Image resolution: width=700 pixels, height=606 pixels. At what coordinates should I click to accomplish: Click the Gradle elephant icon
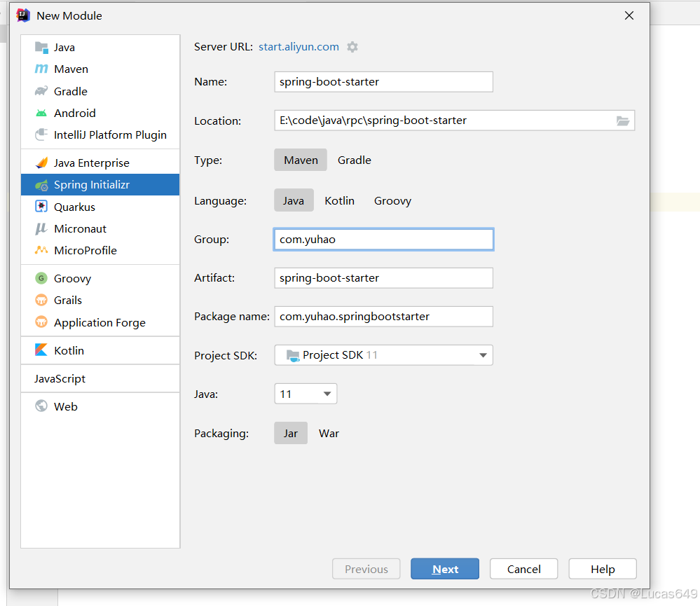(41, 91)
